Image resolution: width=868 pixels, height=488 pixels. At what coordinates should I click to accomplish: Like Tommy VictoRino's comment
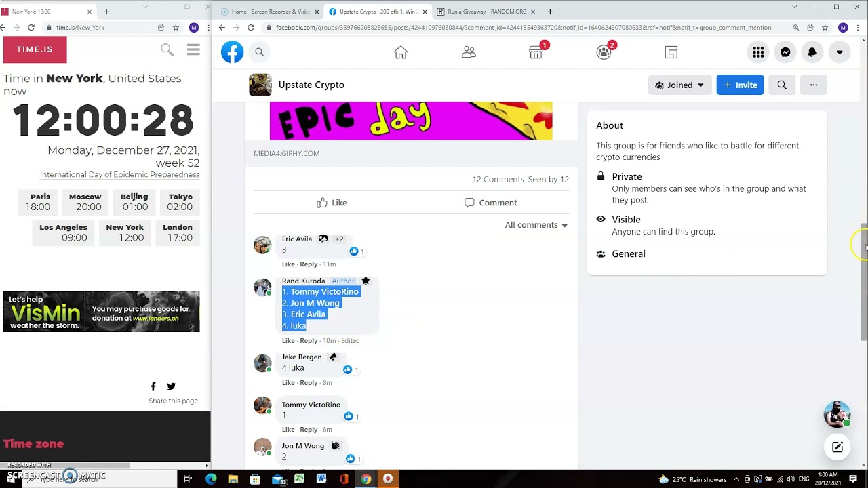(288, 430)
